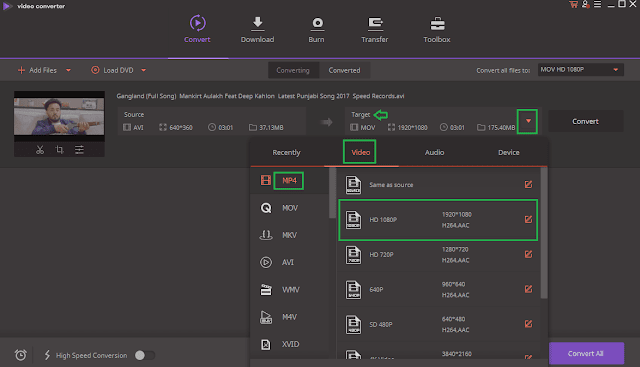
Task: Click the Convert button for the file
Action: pos(585,121)
